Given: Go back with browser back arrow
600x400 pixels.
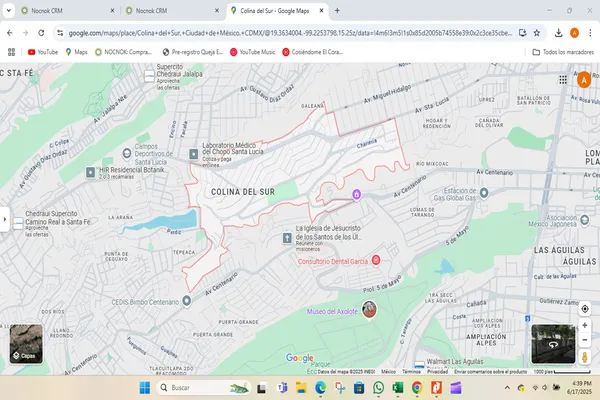Looking at the screenshot, I should (x=10, y=33).
